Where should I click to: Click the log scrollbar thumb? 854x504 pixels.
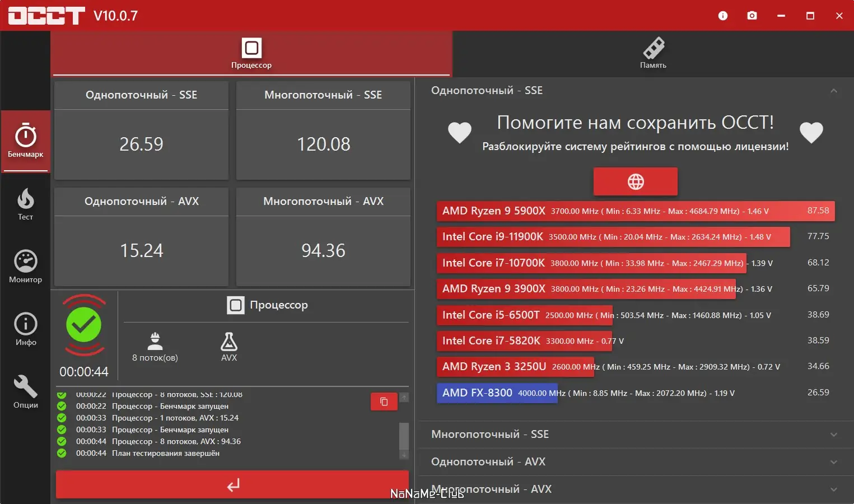click(404, 436)
